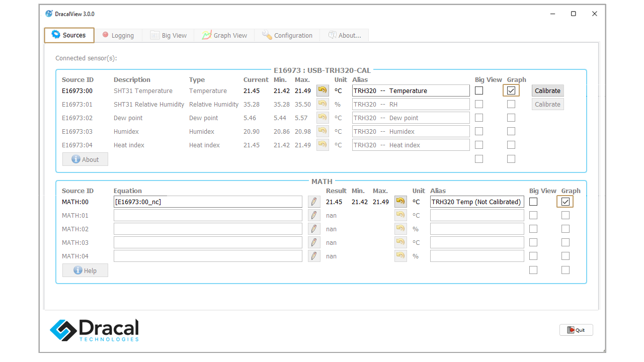Reset min/max for MATH:04 row

click(400, 256)
